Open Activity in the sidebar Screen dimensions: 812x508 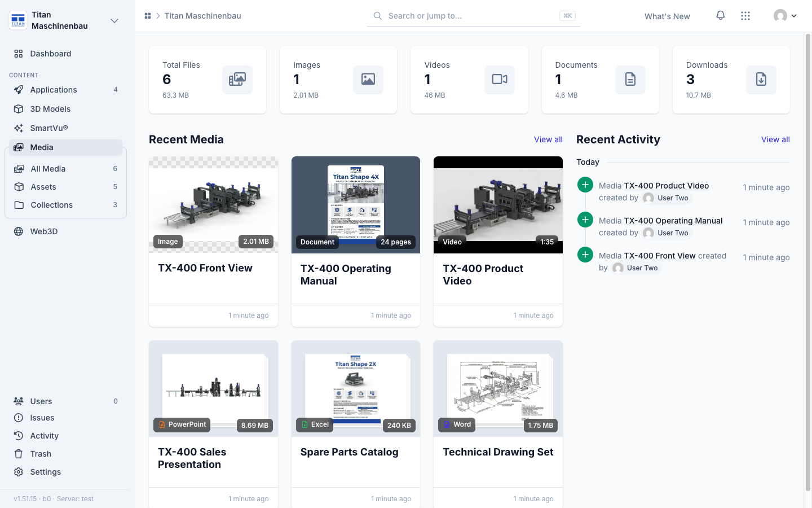point(65,436)
